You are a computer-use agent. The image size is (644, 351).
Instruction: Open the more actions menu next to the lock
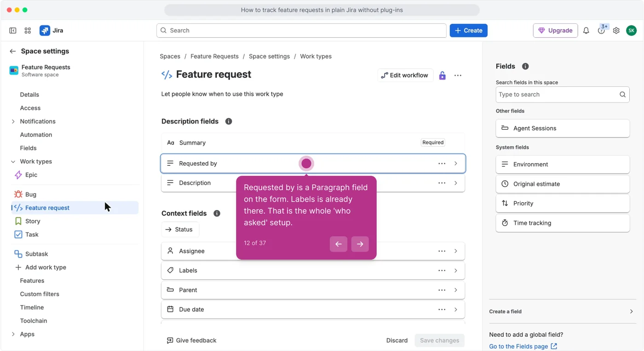coord(458,75)
